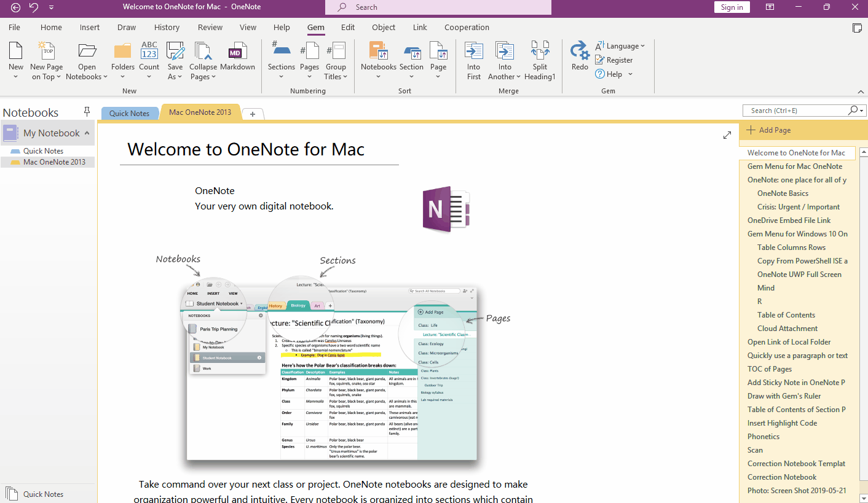Viewport: 868px width, 503px height.
Task: Switch to the Draw ribbon tab
Action: (127, 28)
